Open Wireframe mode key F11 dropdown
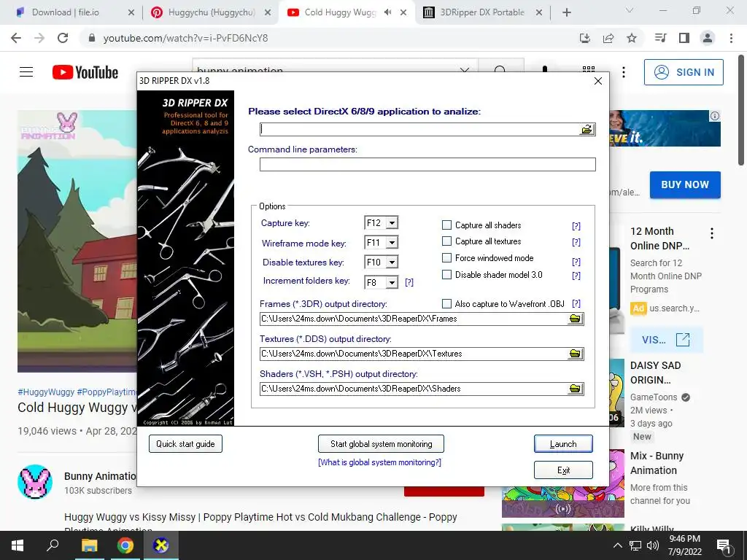The width and height of the screenshot is (747, 560). pos(392,243)
